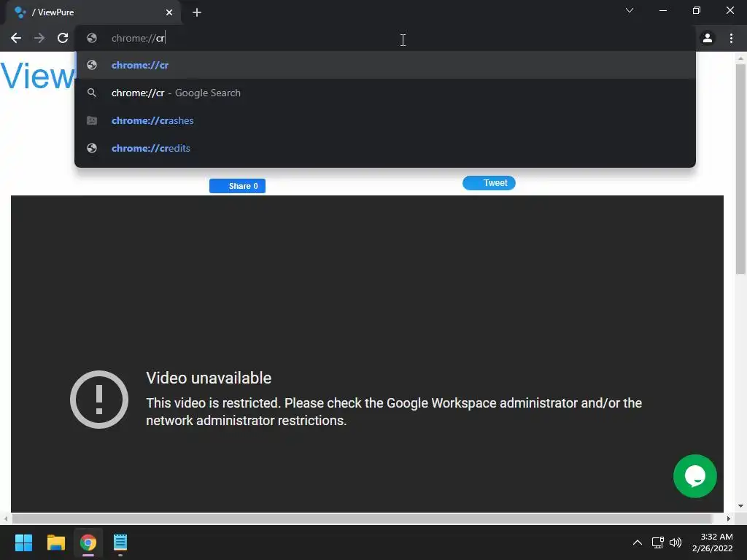
Task: Open the Chrome profile avatar icon
Action: [x=708, y=38]
